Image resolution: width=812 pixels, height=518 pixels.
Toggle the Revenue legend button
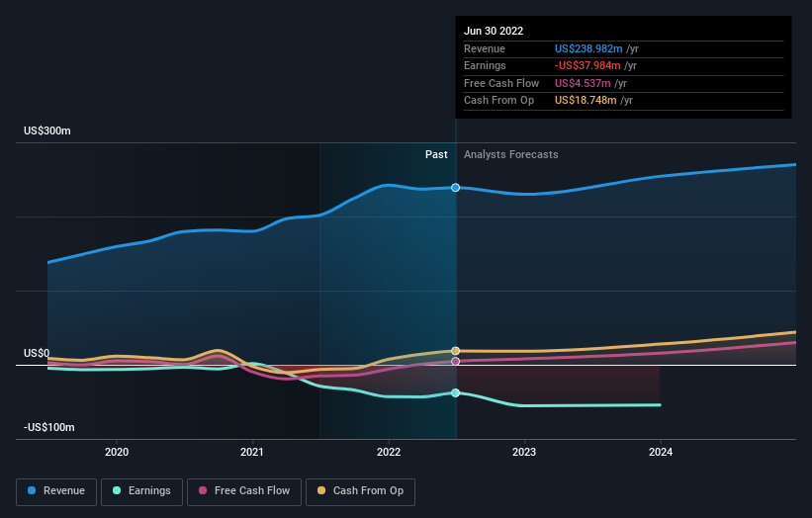(56, 491)
